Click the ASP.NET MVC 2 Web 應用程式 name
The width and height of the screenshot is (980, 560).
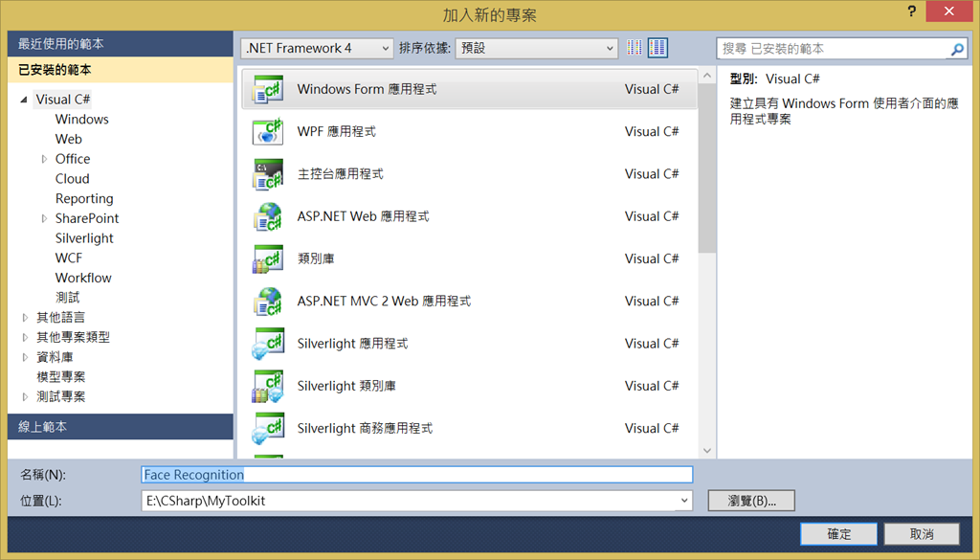pyautogui.click(x=384, y=302)
